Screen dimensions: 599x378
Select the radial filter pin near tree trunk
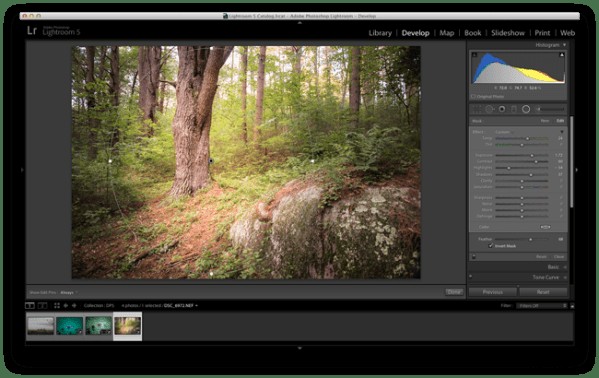click(x=211, y=161)
